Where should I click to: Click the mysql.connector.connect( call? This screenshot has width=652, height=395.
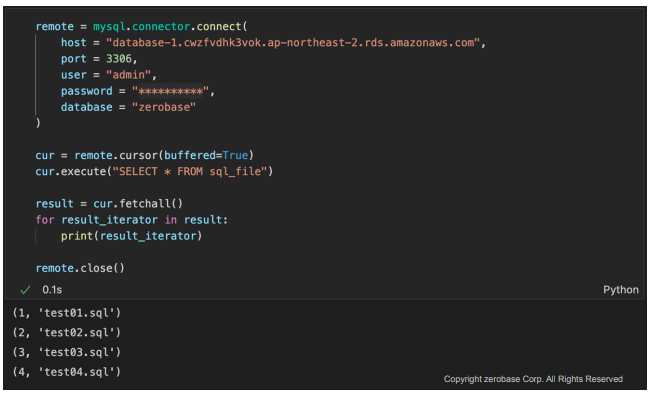[170, 27]
